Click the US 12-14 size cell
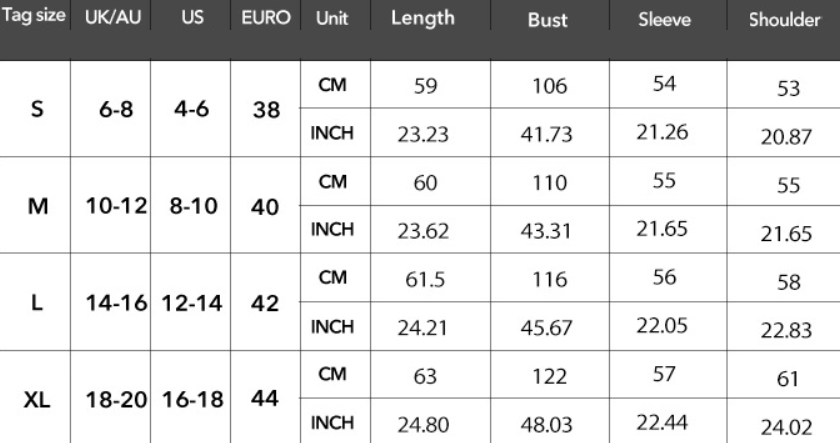This screenshot has height=443, width=840. tap(190, 301)
